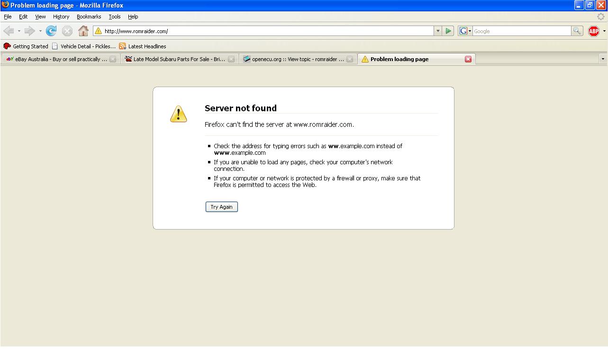The width and height of the screenshot is (608, 364).
Task: Click the green Go arrow button
Action: pyautogui.click(x=448, y=31)
